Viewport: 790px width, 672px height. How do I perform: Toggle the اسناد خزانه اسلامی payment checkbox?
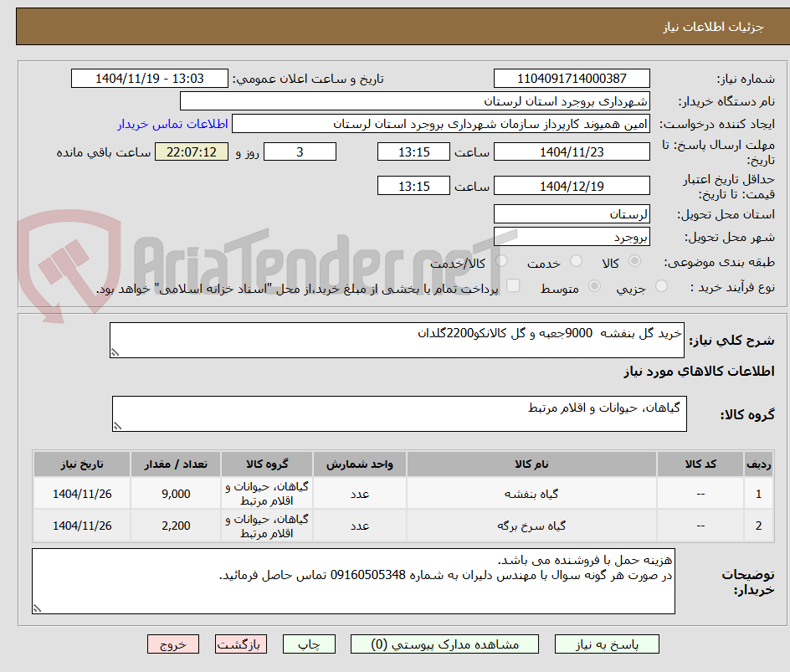click(513, 285)
